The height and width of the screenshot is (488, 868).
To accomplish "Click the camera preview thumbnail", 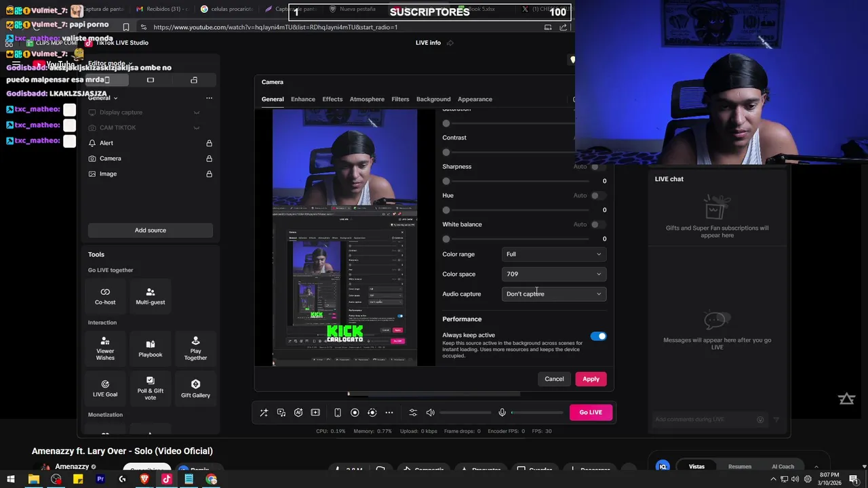I will [344, 237].
